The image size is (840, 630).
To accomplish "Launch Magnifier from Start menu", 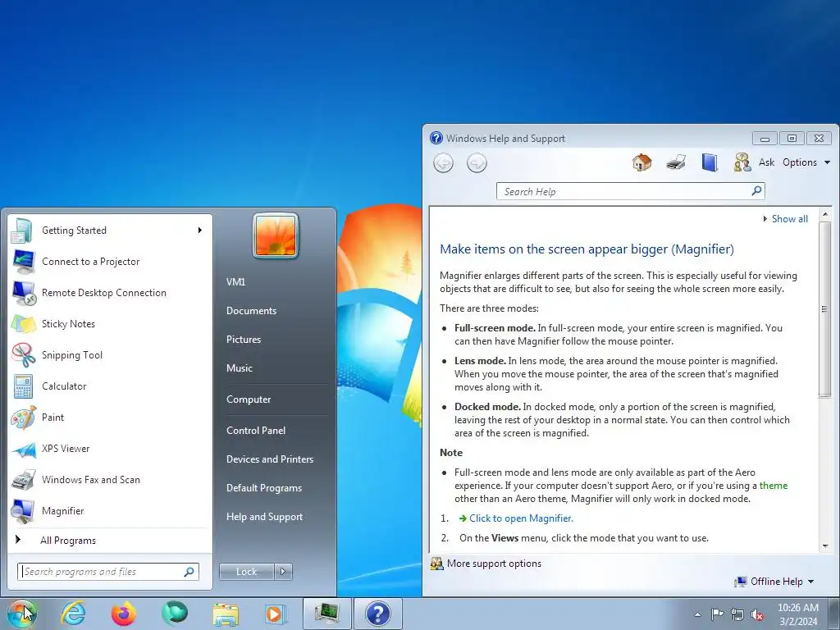I will [110, 510].
